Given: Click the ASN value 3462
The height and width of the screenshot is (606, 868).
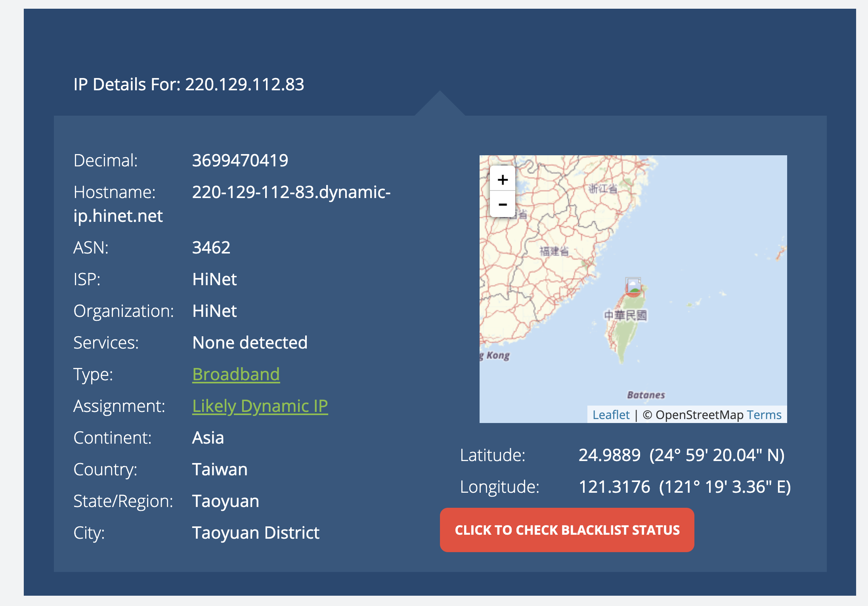Looking at the screenshot, I should (211, 248).
